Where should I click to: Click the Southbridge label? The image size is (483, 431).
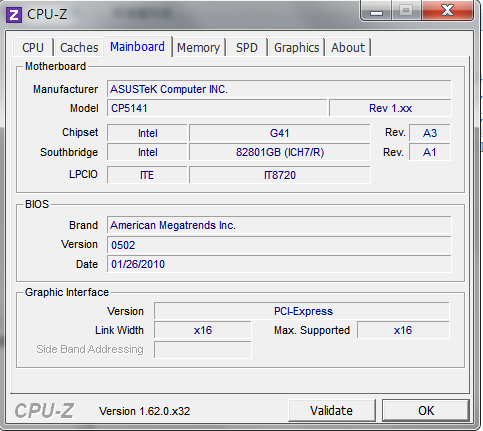pos(69,152)
